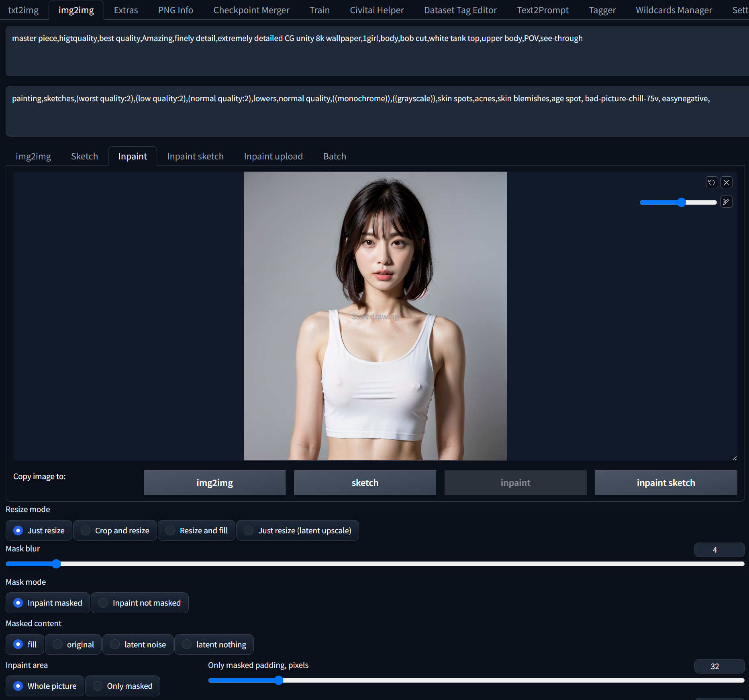Open the txt2img tab
749x700 pixels.
coord(23,10)
